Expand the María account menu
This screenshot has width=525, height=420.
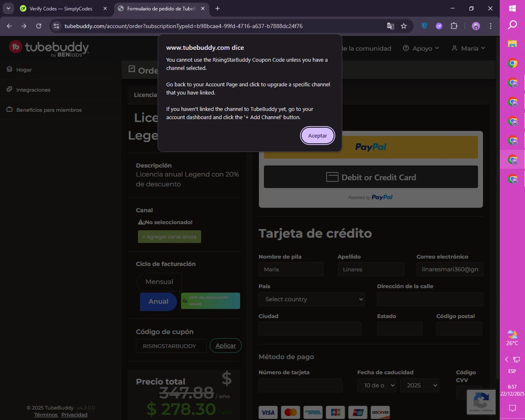[468, 48]
